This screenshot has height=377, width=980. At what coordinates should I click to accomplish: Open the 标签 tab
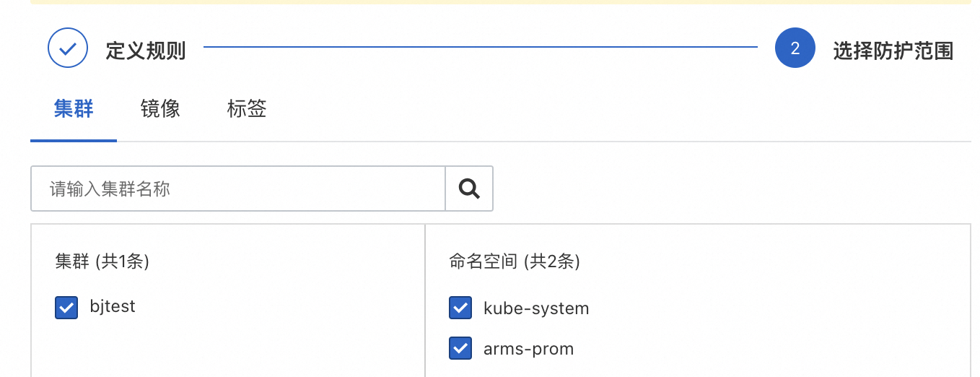247,109
